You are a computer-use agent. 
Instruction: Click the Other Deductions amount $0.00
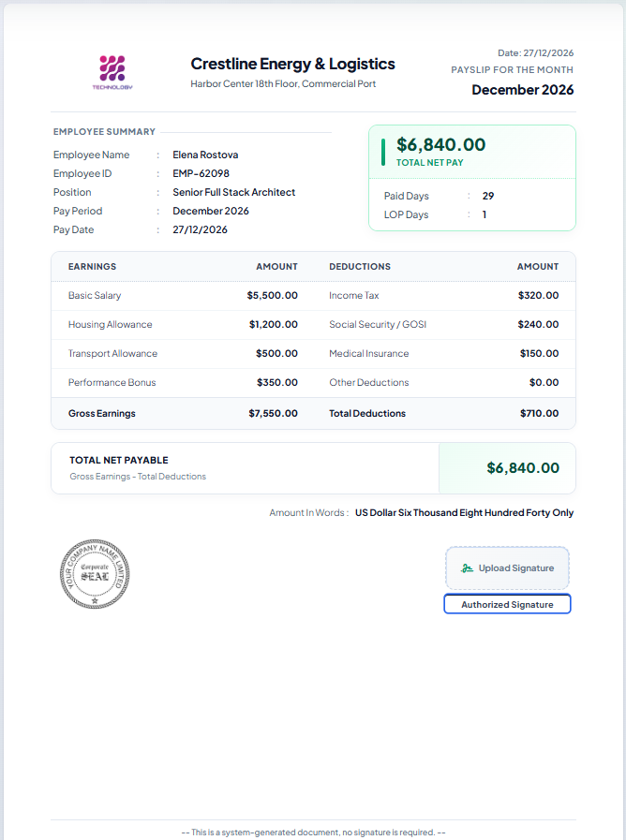click(544, 382)
